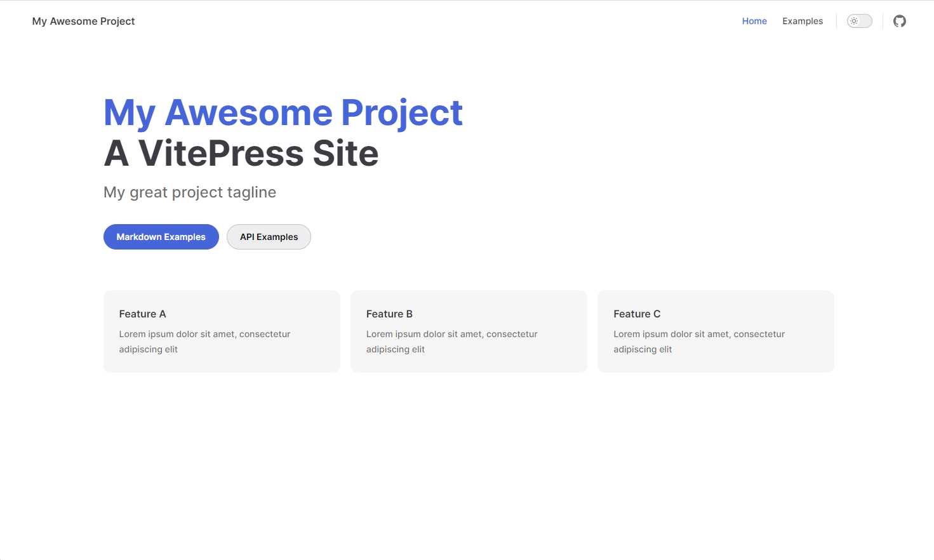Image resolution: width=934 pixels, height=560 pixels.
Task: Select the Feature C card
Action: [x=716, y=331]
